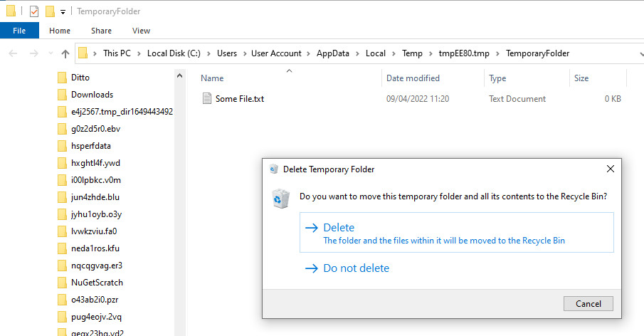Select the NuGetScratch folder in navigation pane
Screen dimensions: 644x336
[90, 283]
